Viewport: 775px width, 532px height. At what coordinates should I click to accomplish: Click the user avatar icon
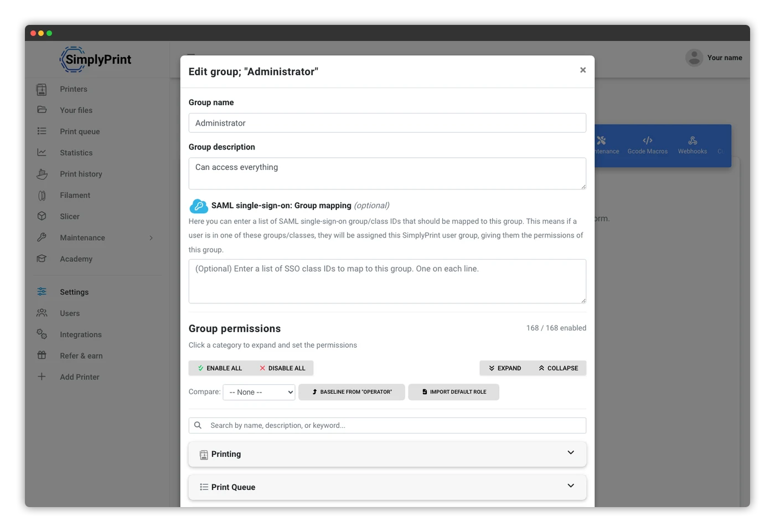click(x=694, y=58)
